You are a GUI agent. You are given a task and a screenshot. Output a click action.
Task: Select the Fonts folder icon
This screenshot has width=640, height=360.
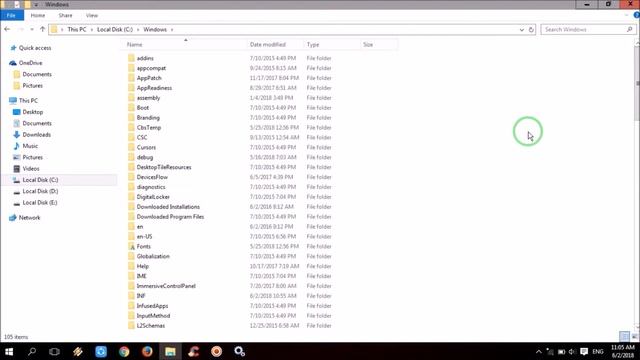point(131,247)
